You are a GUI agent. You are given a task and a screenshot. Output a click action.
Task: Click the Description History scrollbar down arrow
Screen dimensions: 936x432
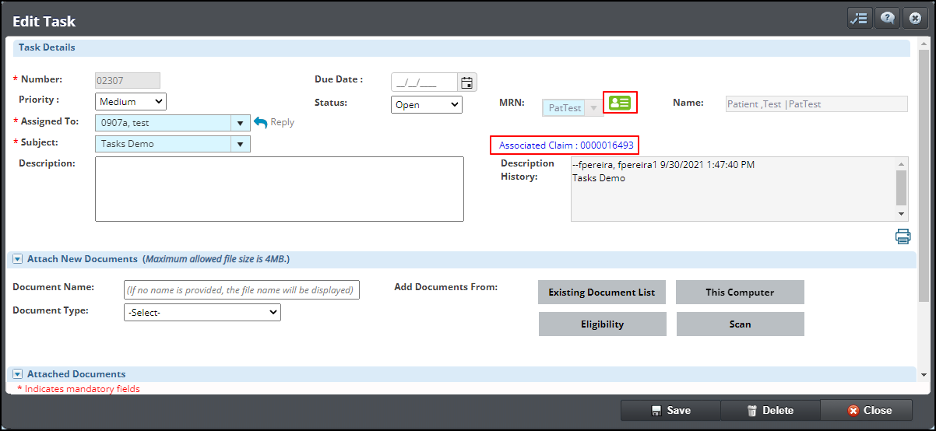click(x=902, y=213)
